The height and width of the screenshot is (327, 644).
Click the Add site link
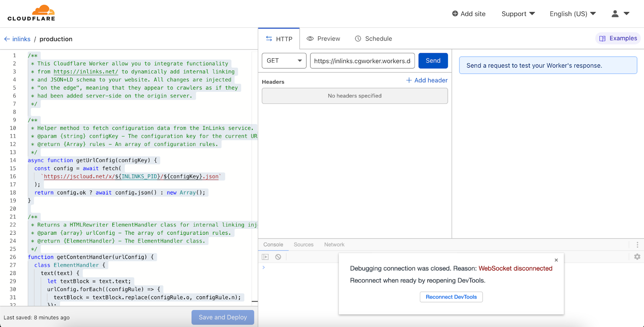[x=469, y=14]
